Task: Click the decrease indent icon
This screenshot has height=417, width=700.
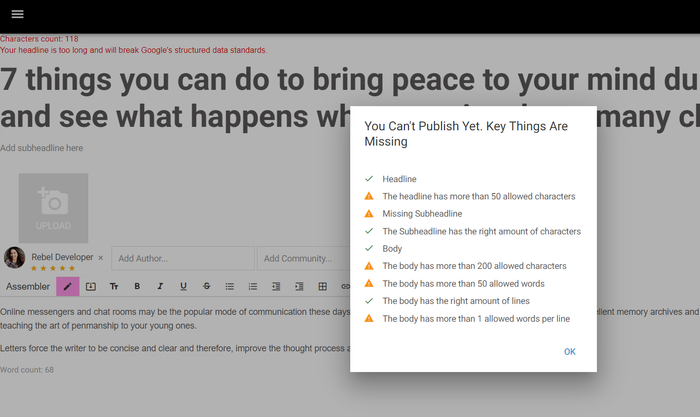Action: tap(276, 287)
